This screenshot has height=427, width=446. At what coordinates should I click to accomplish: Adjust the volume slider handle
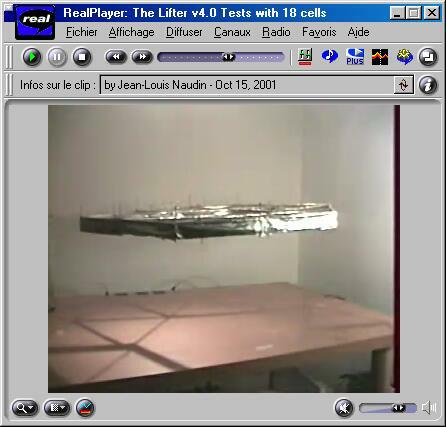[x=398, y=408]
